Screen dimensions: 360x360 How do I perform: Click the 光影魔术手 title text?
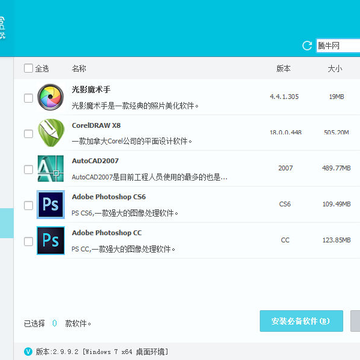(x=91, y=89)
